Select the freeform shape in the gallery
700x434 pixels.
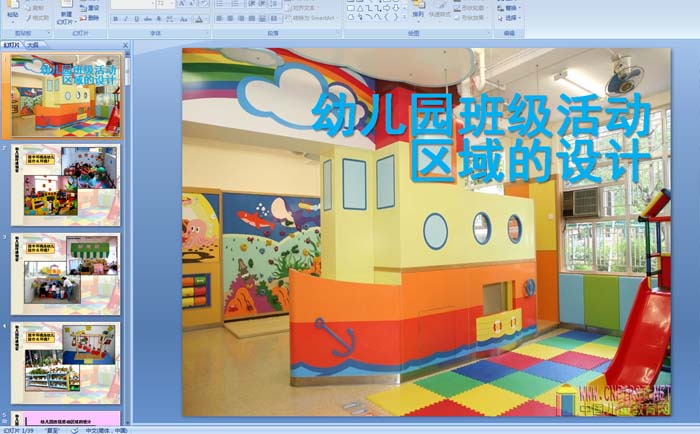click(x=351, y=17)
